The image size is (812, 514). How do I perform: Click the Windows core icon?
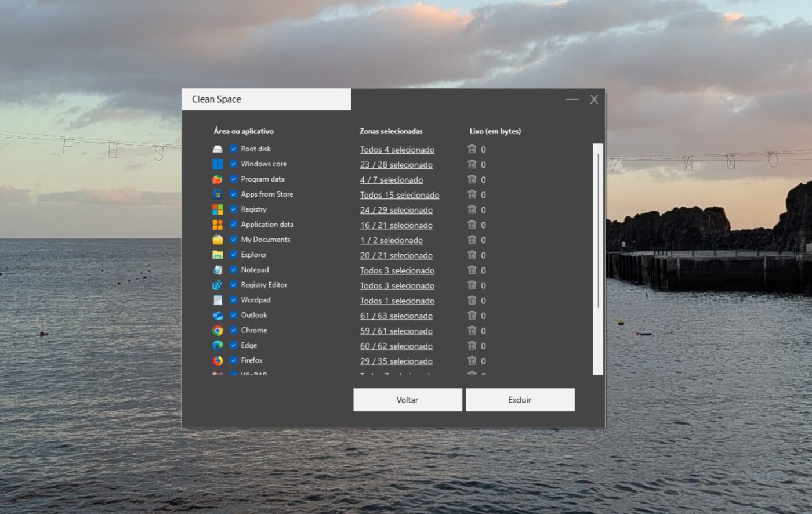(x=217, y=164)
